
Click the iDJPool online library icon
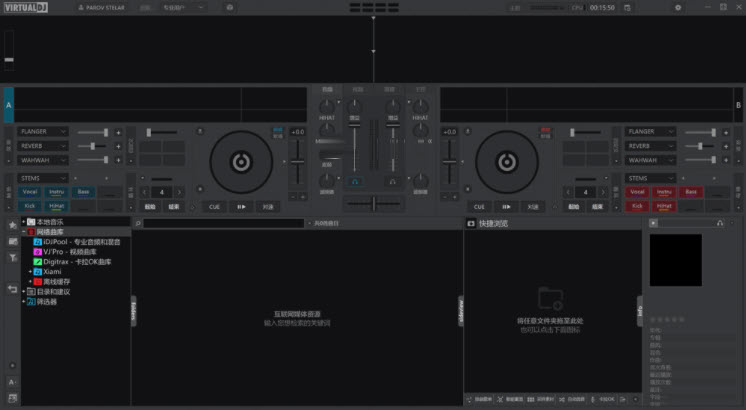click(38, 242)
